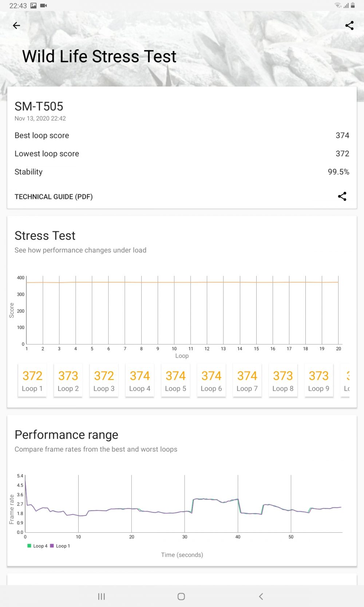Tap the back arrow in header

point(16,25)
